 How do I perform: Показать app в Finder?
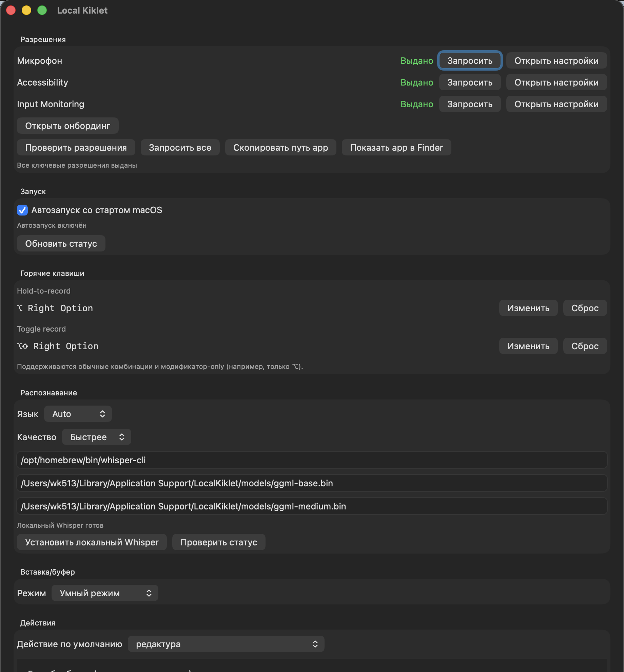[x=396, y=147]
